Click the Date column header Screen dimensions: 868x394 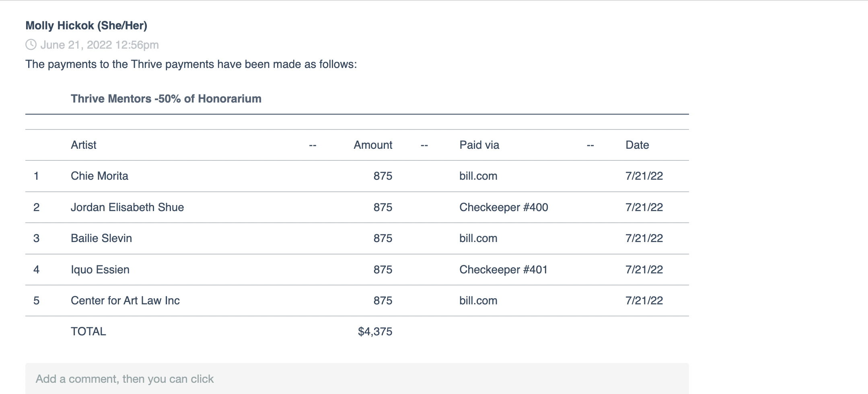coord(637,145)
